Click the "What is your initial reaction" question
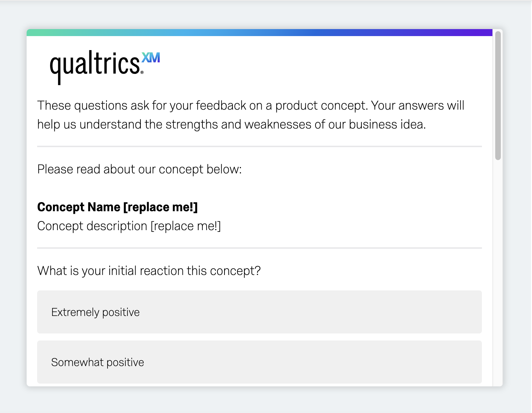The height and width of the screenshot is (413, 532). pos(149,271)
